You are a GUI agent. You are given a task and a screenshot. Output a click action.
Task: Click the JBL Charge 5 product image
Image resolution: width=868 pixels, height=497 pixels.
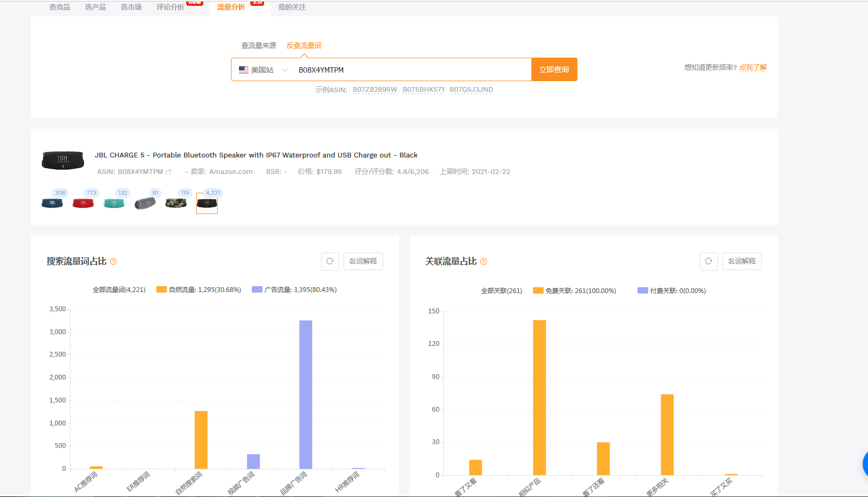pyautogui.click(x=63, y=160)
